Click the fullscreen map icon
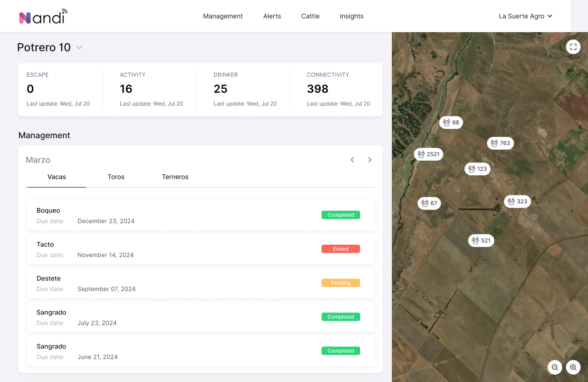 [x=573, y=47]
